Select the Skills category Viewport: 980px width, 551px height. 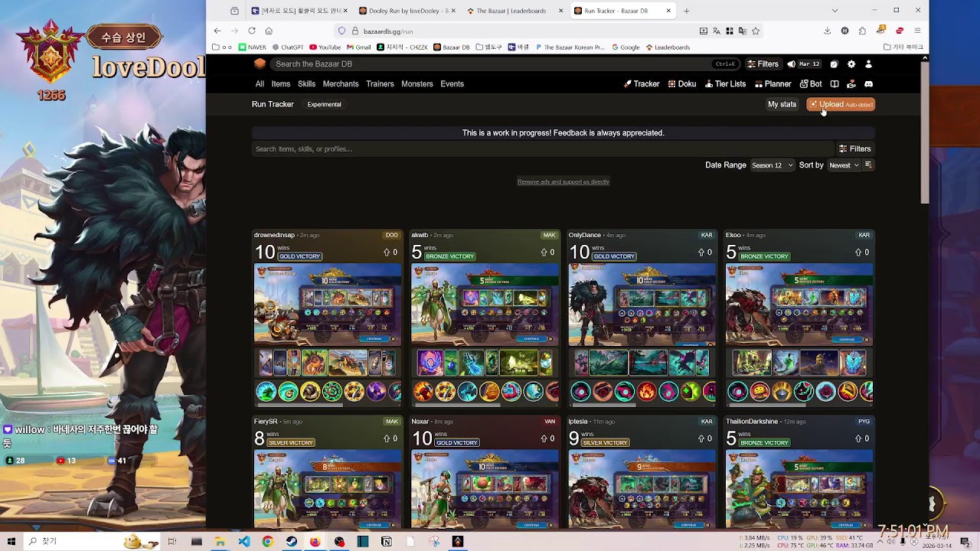click(x=306, y=84)
